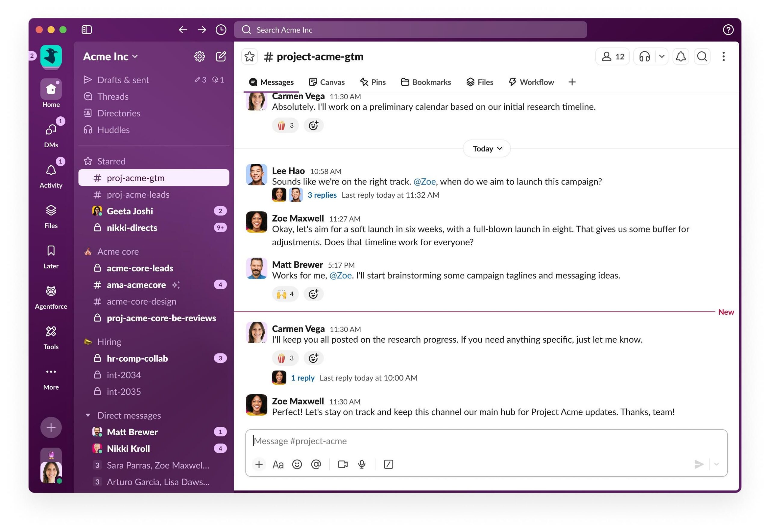The image size is (770, 532).
Task: Open slash command shortcuts
Action: coord(389,464)
